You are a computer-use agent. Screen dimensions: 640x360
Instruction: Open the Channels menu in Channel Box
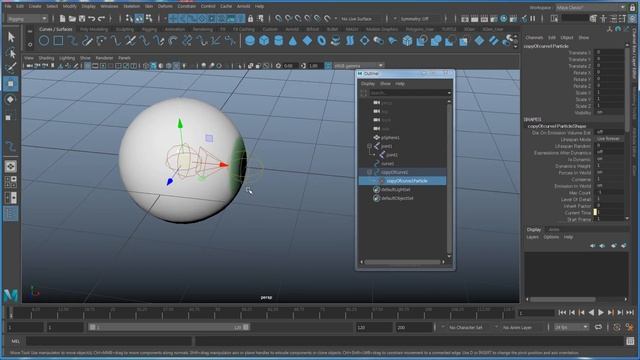click(534, 38)
